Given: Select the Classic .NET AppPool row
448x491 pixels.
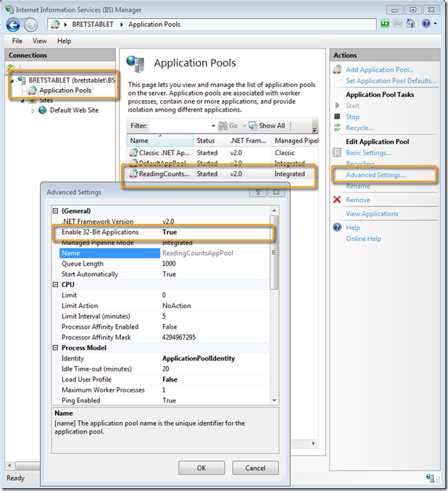Looking at the screenshot, I should pos(223,153).
